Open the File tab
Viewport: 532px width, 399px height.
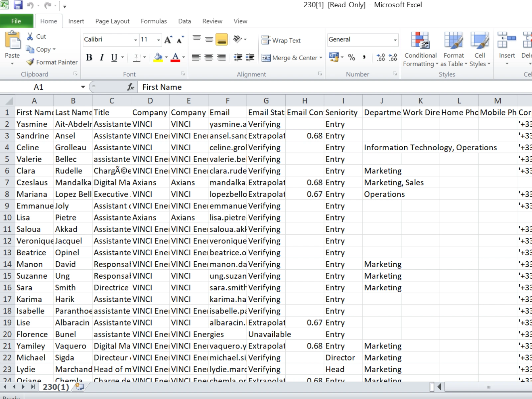click(16, 21)
